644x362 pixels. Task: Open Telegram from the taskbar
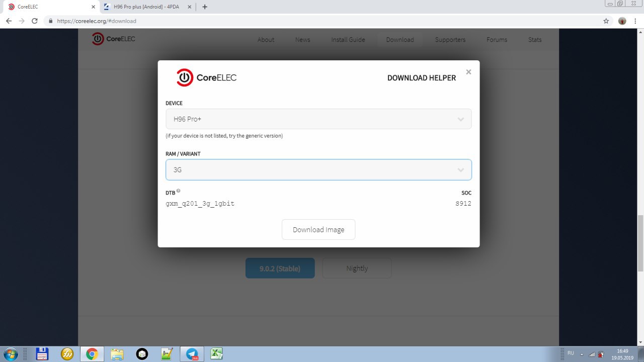[192, 354]
